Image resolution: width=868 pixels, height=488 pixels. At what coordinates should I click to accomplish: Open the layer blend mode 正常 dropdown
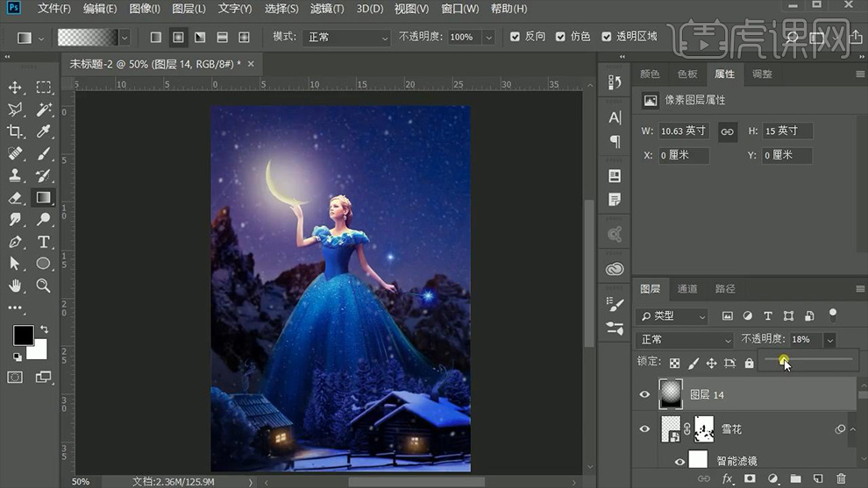[686, 339]
